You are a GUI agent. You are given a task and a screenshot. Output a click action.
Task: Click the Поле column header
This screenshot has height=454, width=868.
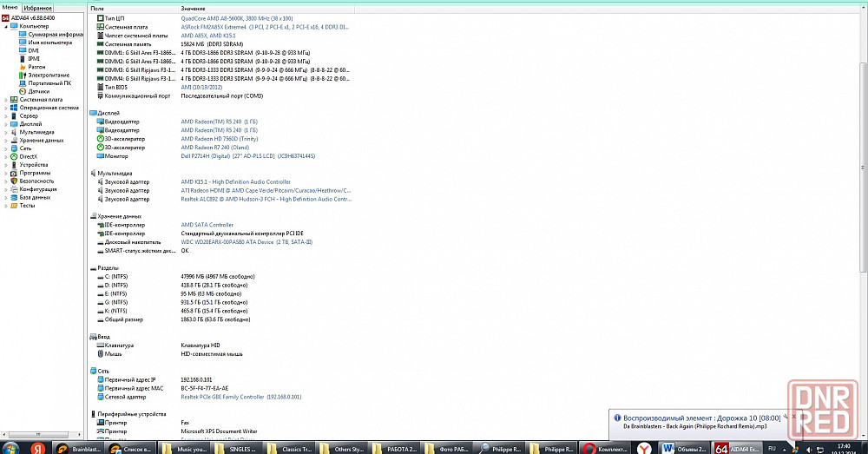click(x=133, y=9)
